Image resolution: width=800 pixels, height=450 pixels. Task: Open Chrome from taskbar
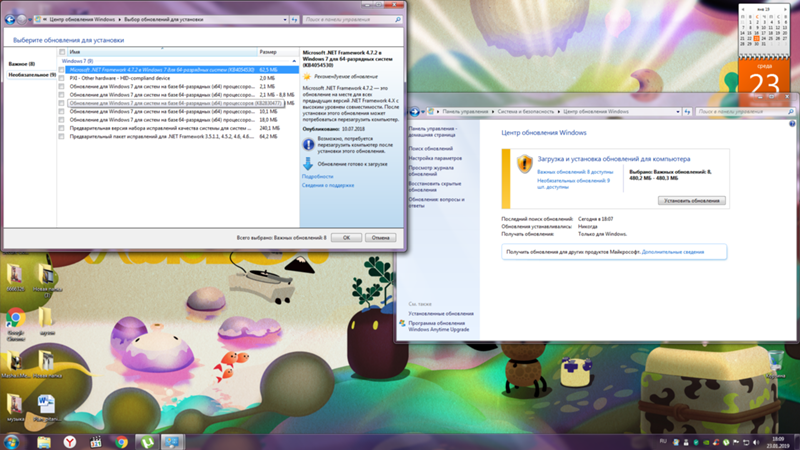click(x=121, y=442)
